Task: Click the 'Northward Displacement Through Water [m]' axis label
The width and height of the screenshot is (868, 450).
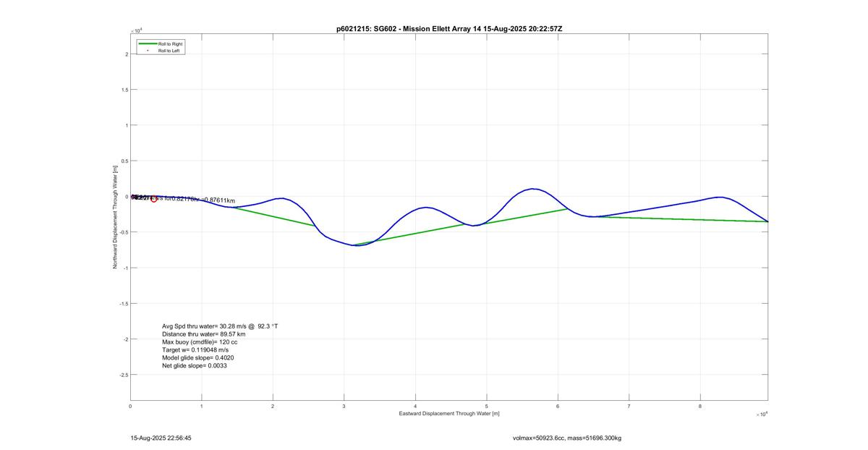Action: [x=115, y=216]
